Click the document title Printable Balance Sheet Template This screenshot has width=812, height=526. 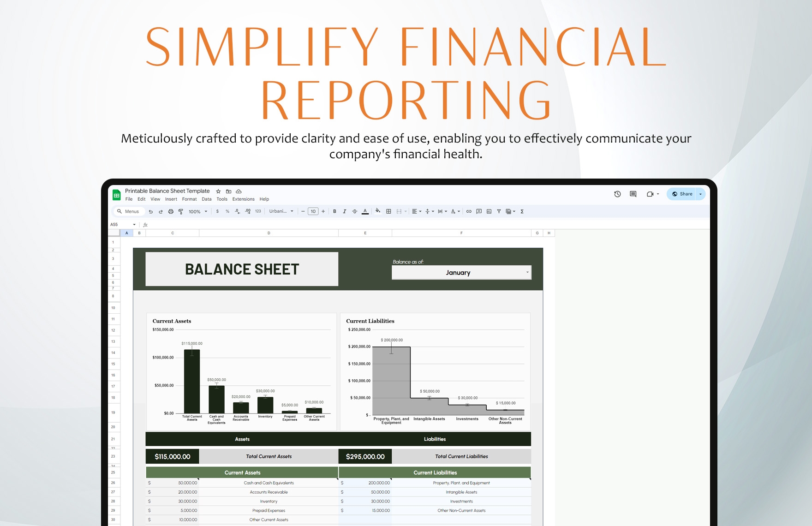(x=167, y=191)
